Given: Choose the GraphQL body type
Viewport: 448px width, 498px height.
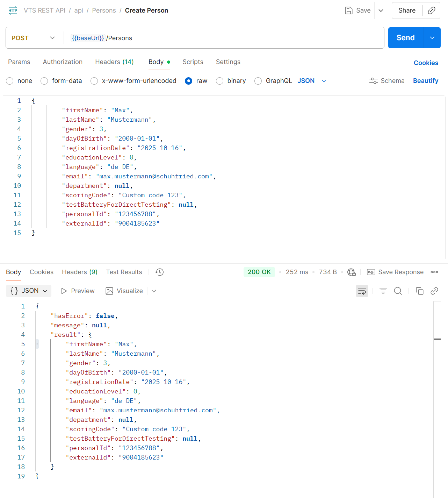Looking at the screenshot, I should [x=258, y=81].
